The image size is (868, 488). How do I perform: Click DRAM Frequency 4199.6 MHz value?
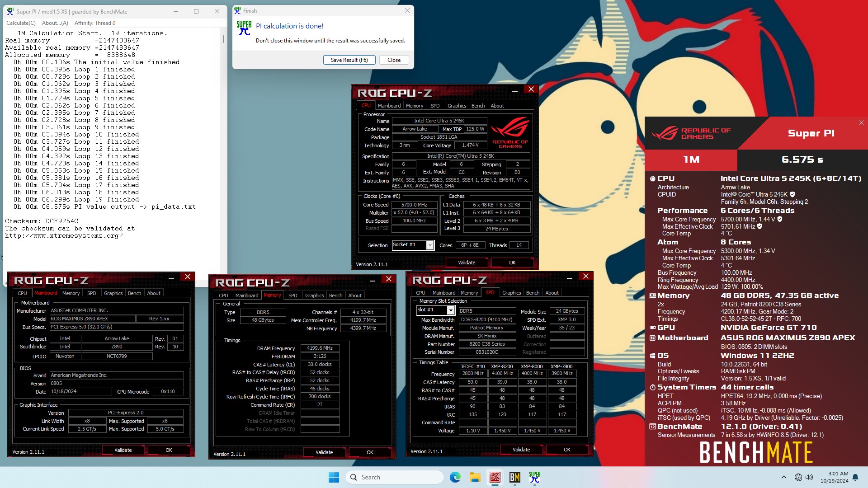pyautogui.click(x=320, y=348)
